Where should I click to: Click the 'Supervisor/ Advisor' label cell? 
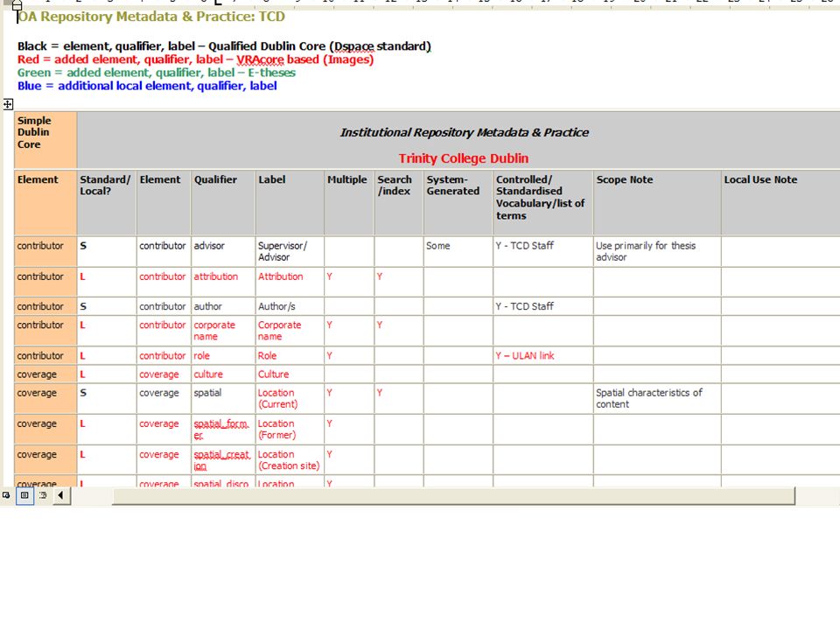pyautogui.click(x=290, y=251)
